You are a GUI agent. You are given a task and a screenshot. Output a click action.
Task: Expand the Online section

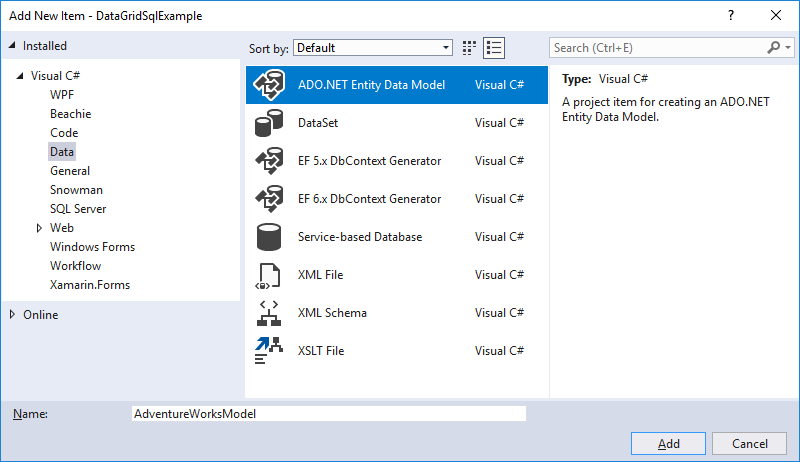(x=12, y=315)
